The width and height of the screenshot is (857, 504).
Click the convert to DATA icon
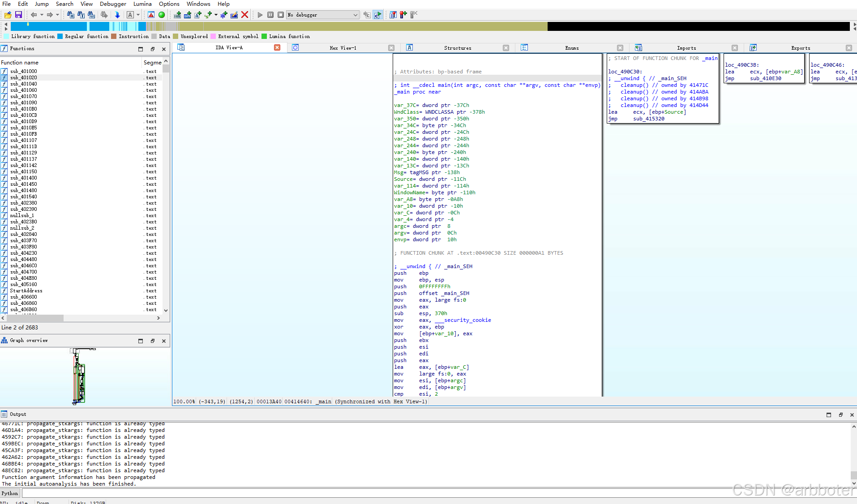pos(188,15)
